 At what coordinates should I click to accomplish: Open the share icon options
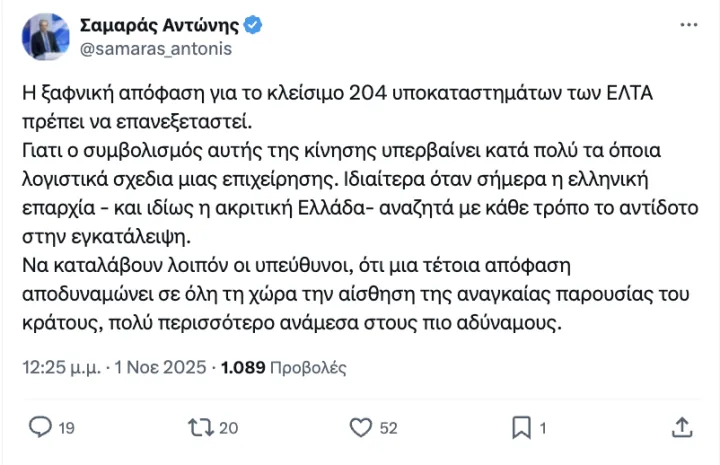click(x=681, y=427)
